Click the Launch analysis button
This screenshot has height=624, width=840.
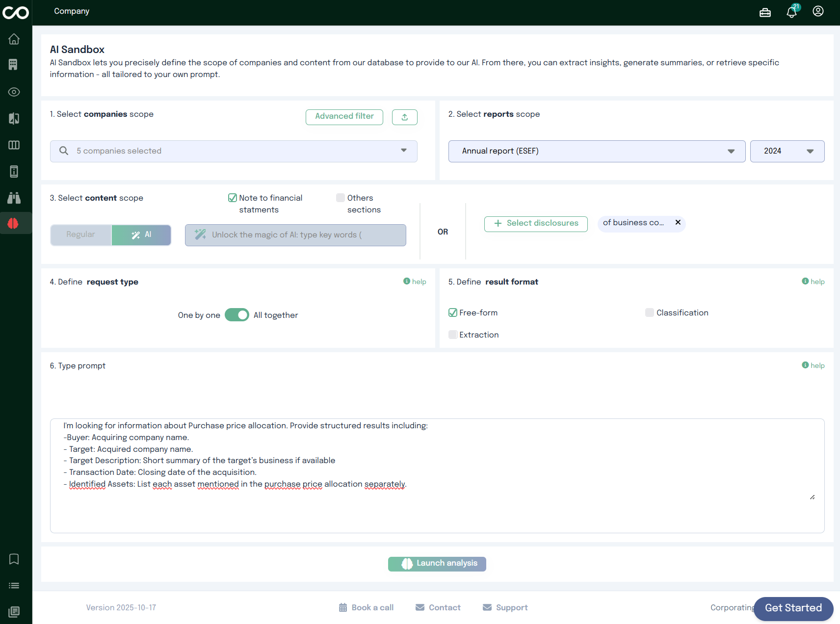coord(437,564)
